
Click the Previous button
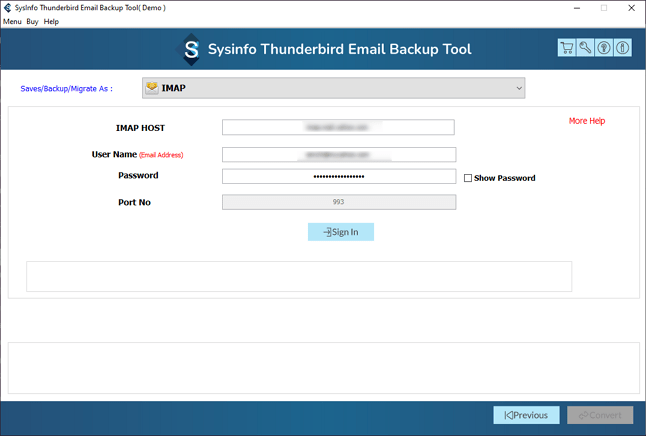526,415
